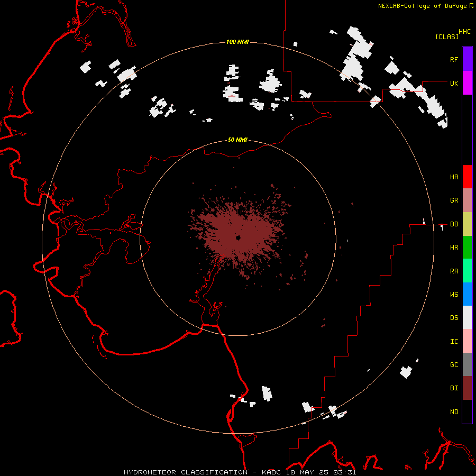Click the DS legend label
The height and width of the screenshot is (476, 476).
[454, 317]
